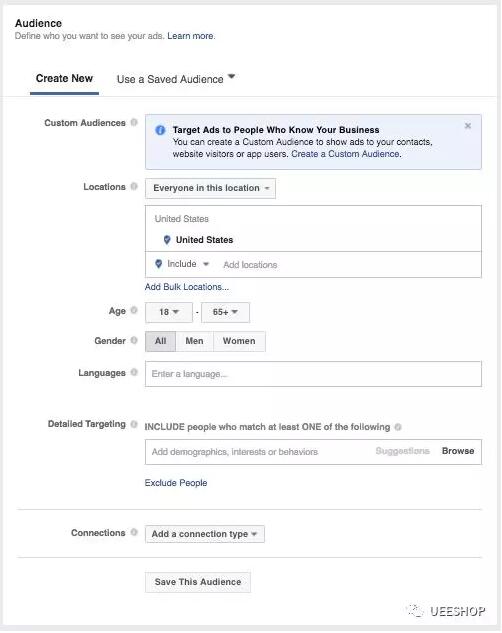Viewport: 502px width, 633px height.
Task: Switch to Create New tab
Action: coord(64,79)
